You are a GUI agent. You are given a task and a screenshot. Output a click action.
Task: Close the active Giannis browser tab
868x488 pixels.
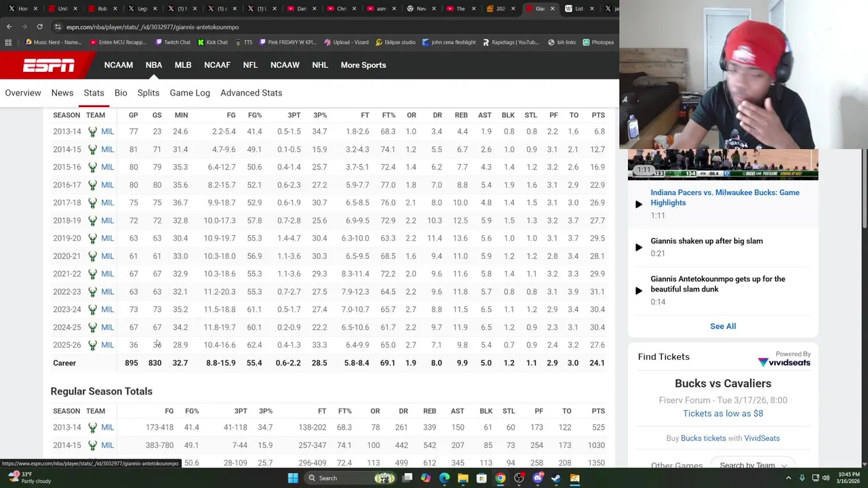coord(553,9)
